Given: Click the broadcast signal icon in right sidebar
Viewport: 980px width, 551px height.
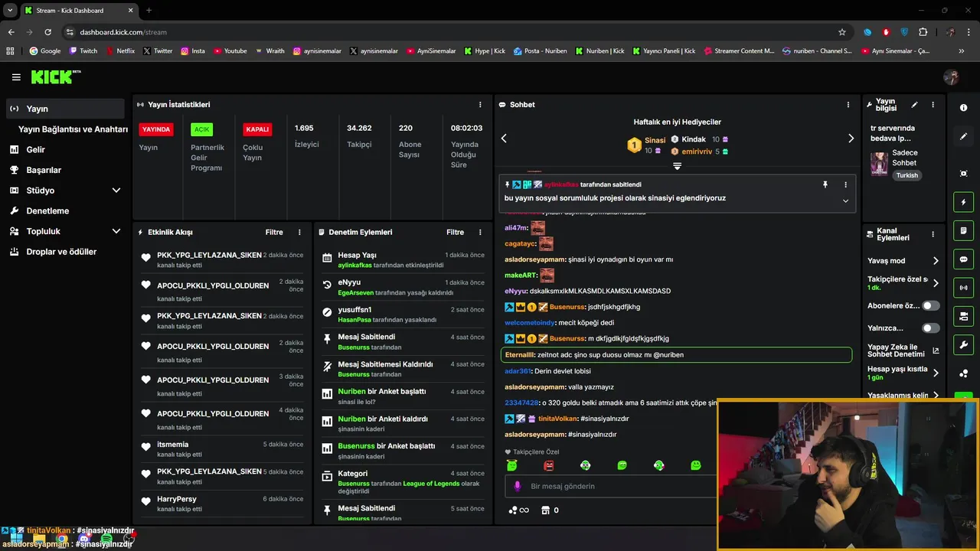Looking at the screenshot, I should pos(963,288).
